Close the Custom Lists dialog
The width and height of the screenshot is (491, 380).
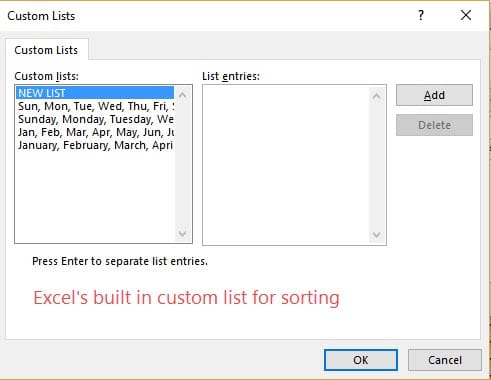[466, 15]
